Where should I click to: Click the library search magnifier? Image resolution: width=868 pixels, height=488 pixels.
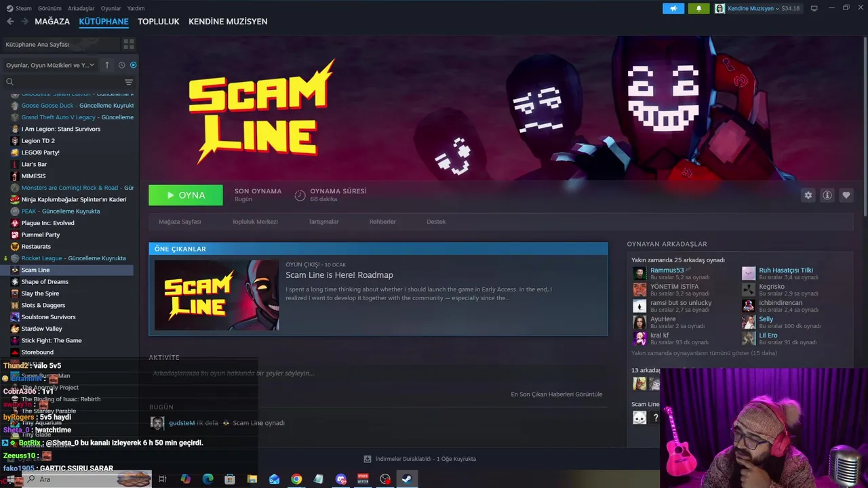[9, 82]
